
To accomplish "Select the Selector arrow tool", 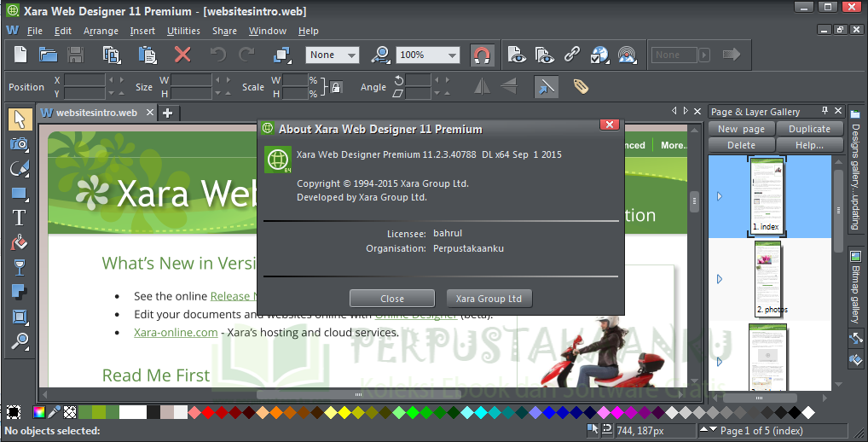I will 20,119.
